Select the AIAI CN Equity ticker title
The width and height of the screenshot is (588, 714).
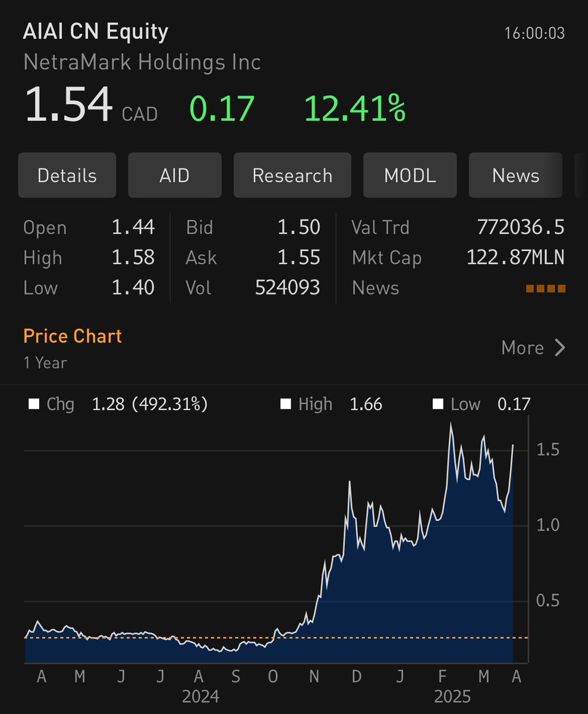96,32
